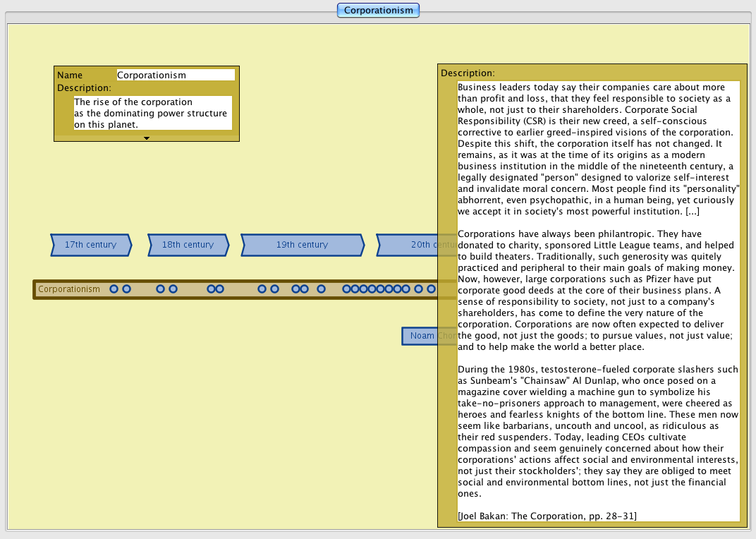The image size is (756, 539).
Task: Open the Noam Chomsky item box
Action: click(x=420, y=336)
